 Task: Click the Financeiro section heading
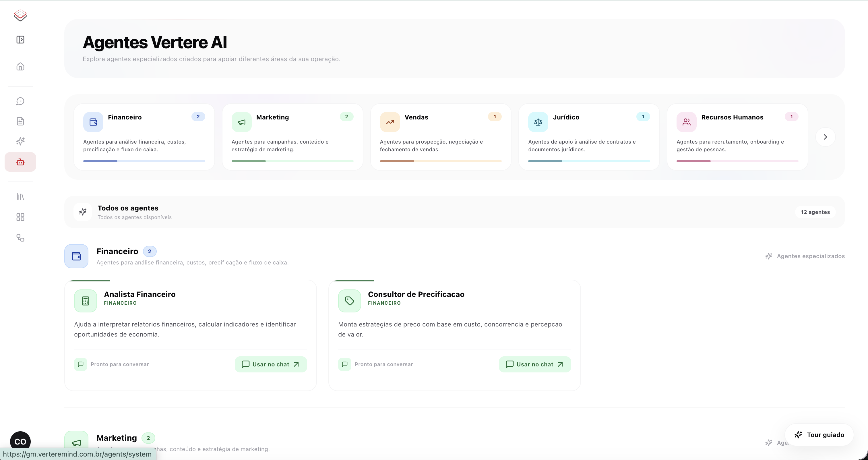point(117,252)
